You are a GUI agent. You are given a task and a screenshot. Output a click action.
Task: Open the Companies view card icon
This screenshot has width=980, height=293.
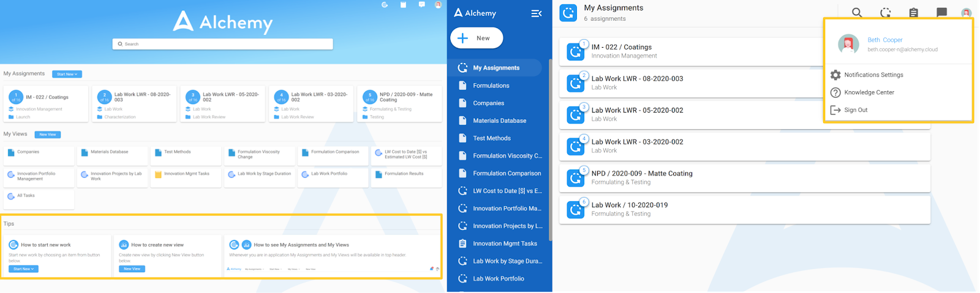pos(11,152)
